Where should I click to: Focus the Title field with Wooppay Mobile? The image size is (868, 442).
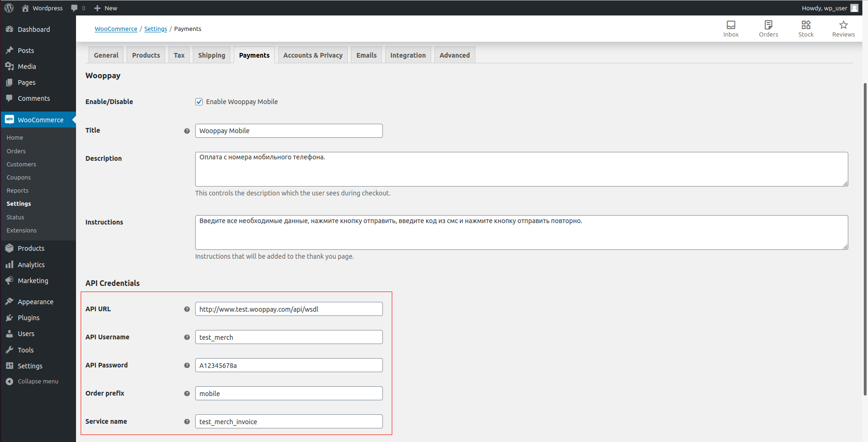289,131
